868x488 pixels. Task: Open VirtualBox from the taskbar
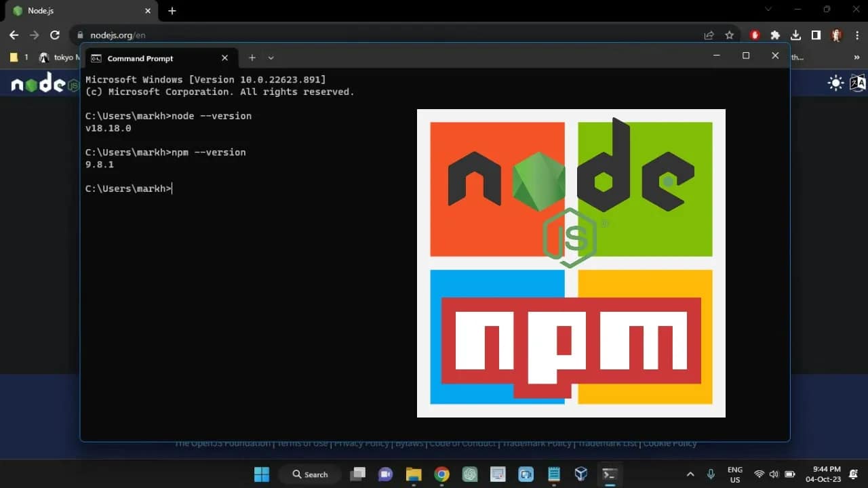(581, 474)
